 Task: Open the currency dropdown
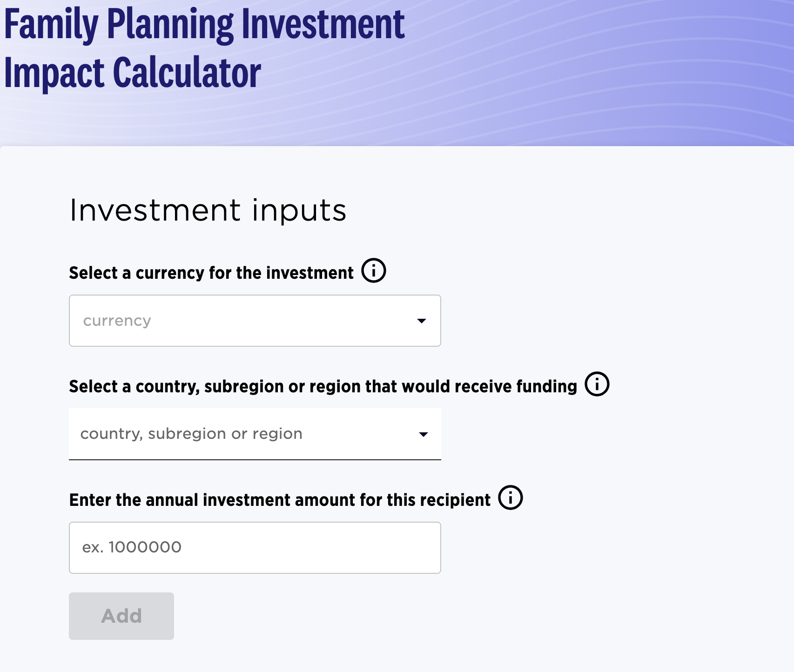255,321
